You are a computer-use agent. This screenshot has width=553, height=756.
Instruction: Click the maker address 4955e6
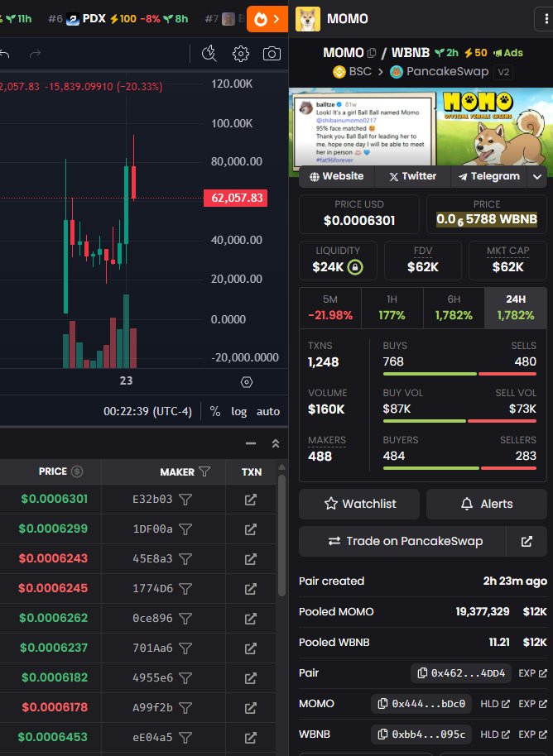[152, 678]
